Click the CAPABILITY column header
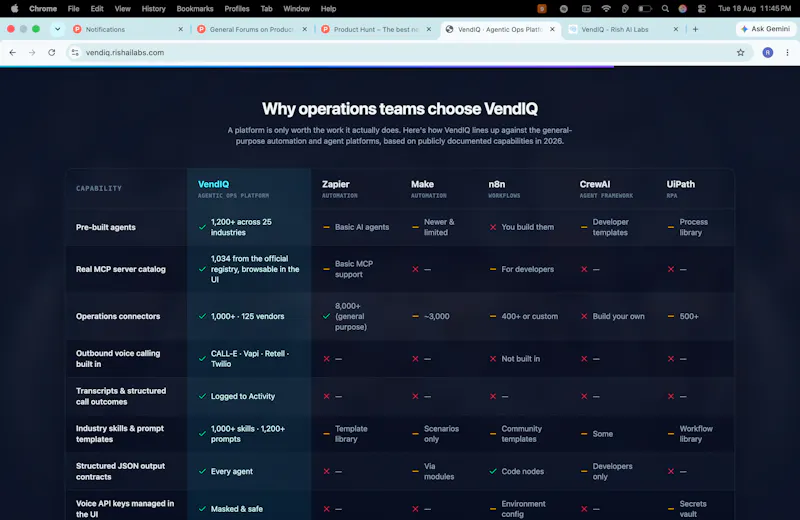Viewport: 800px width, 520px height. (x=99, y=188)
